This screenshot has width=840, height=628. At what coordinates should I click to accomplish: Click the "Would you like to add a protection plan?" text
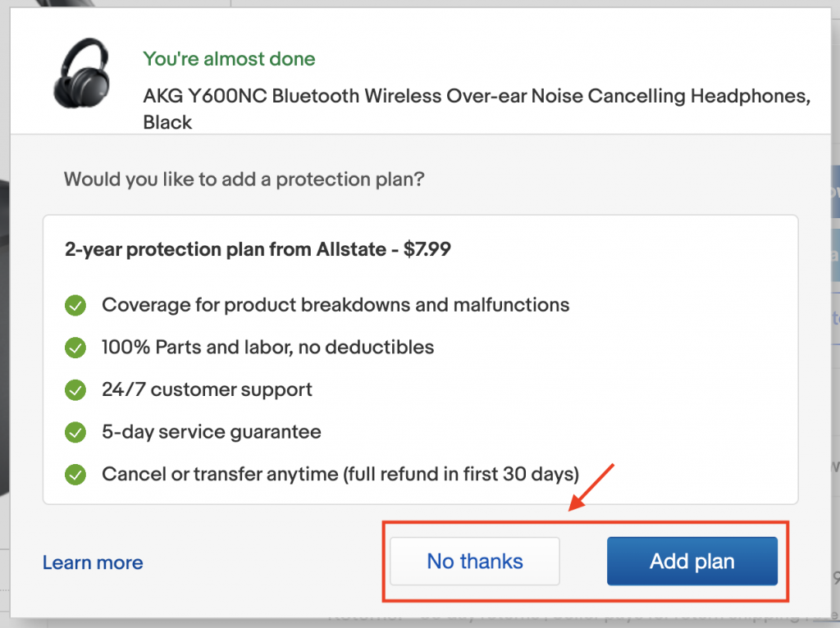(244, 179)
